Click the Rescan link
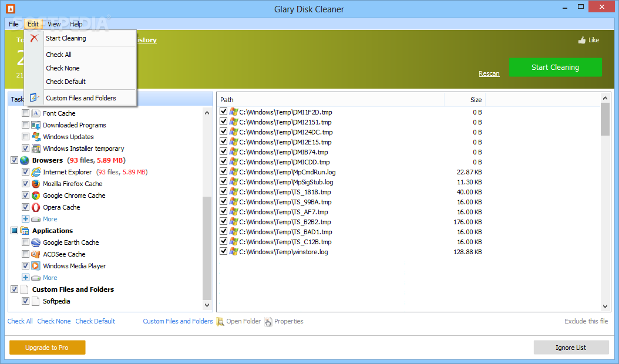 (489, 73)
